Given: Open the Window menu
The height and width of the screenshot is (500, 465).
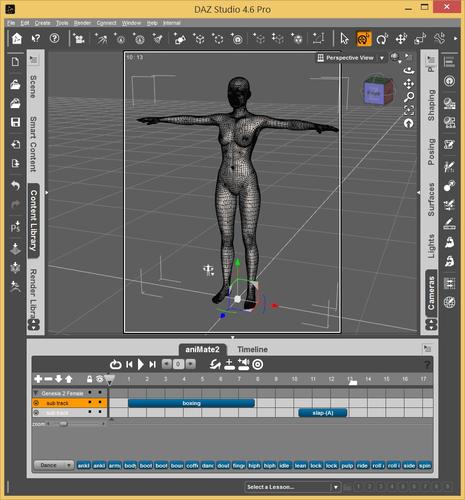Looking at the screenshot, I should coord(131,23).
